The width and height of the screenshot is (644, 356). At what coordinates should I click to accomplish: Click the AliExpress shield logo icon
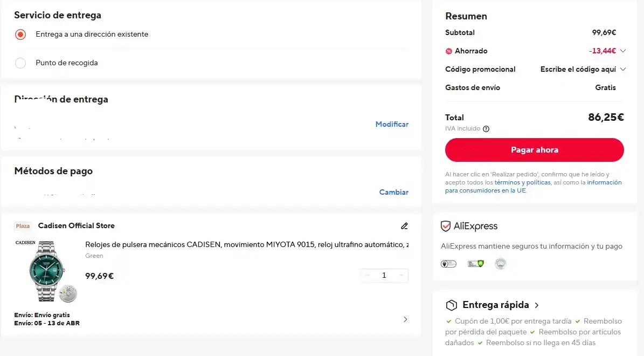tap(446, 227)
